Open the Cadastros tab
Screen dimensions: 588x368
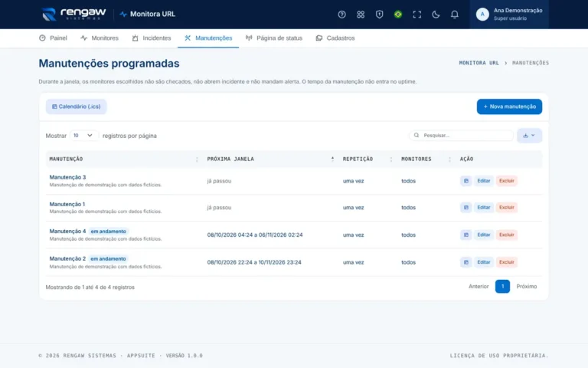tap(335, 38)
